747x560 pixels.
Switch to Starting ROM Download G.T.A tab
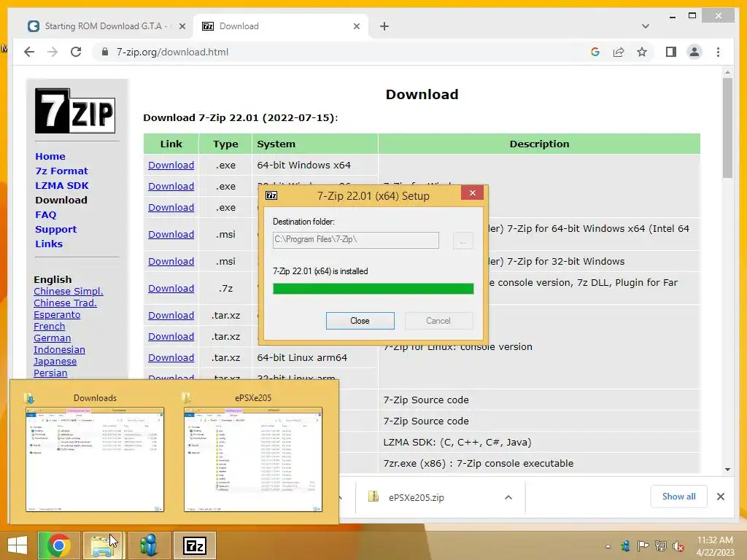tap(106, 26)
